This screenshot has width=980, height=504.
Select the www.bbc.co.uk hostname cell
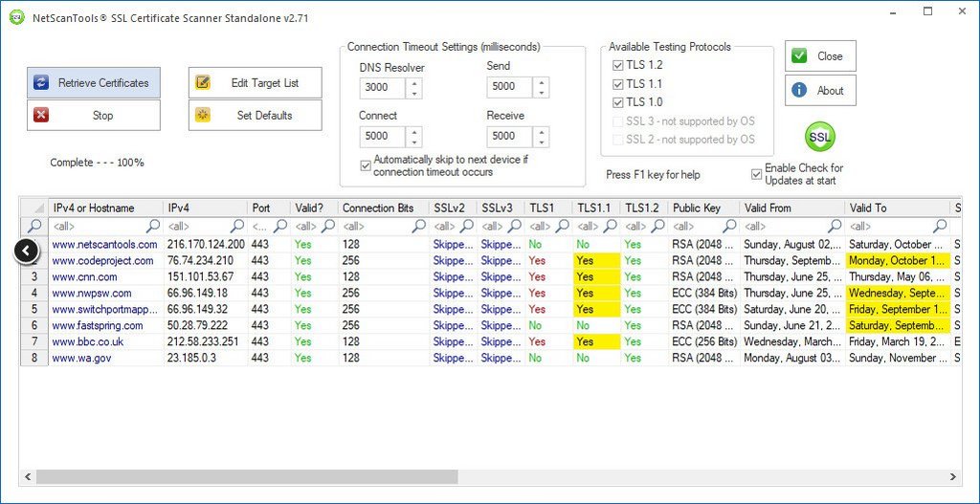coord(105,341)
